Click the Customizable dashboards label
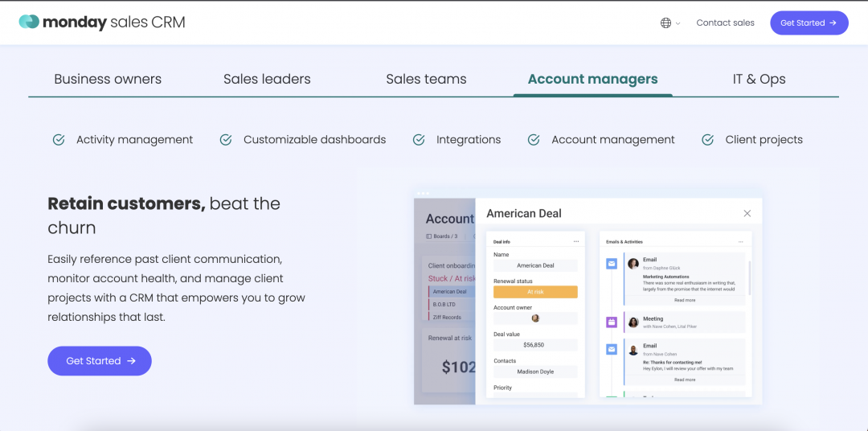 tap(314, 140)
